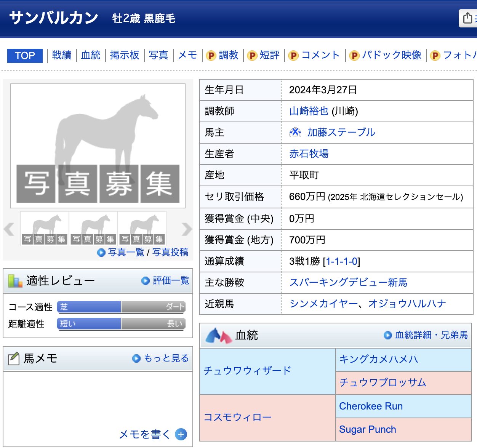
Task: Open the 血統 tab
Action: (x=91, y=55)
